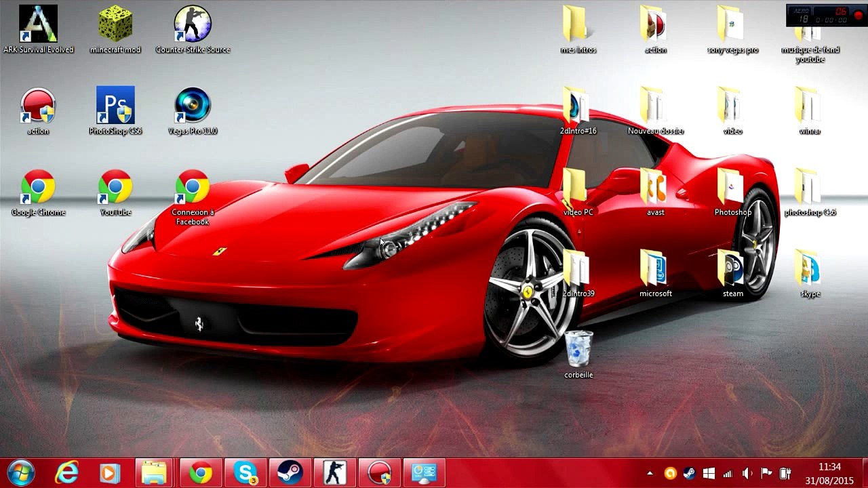Select the Vegas Pro 11.0 desktop shortcut
This screenshot has height=488, width=868.
[193, 106]
